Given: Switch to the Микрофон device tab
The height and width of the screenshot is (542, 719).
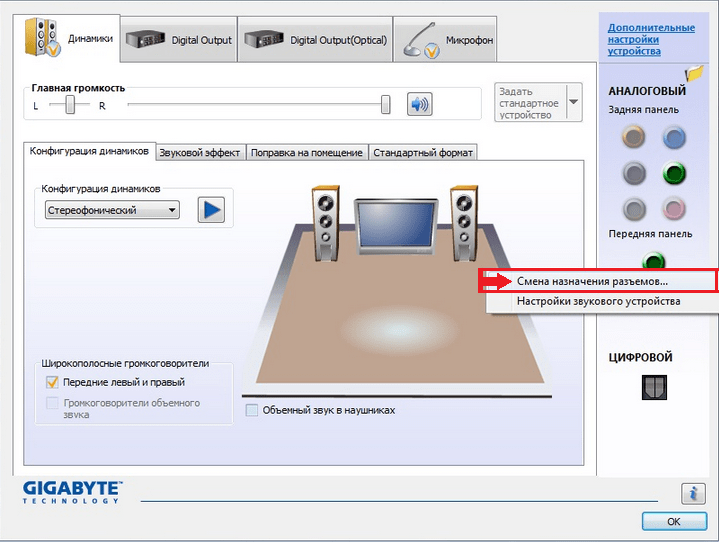Looking at the screenshot, I should coord(445,39).
